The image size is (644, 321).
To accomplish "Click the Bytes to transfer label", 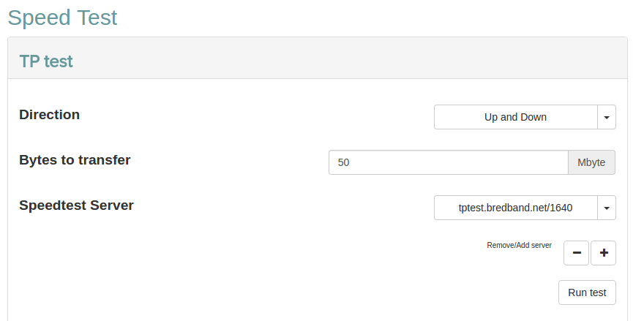I will [x=75, y=159].
